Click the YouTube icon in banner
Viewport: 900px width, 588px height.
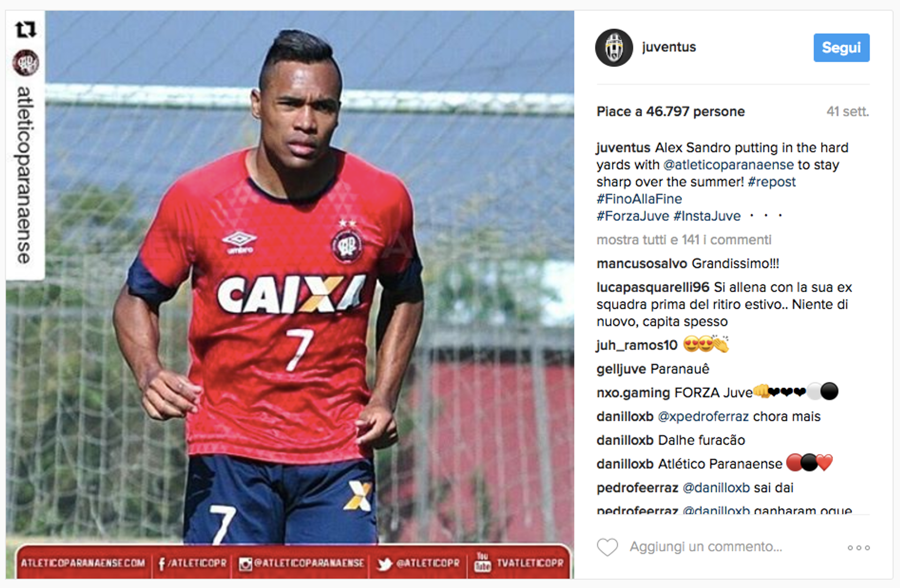point(482,562)
